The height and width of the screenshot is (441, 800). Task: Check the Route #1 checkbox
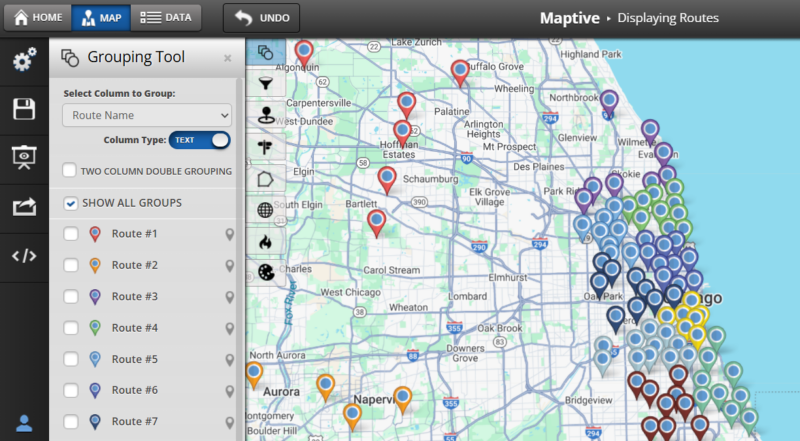pos(70,234)
